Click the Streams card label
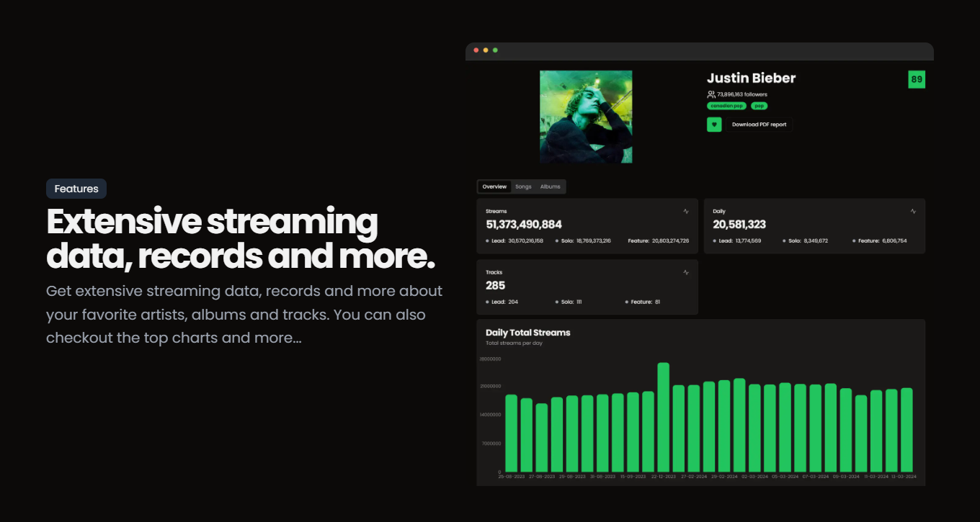The height and width of the screenshot is (522, 980). click(496, 211)
